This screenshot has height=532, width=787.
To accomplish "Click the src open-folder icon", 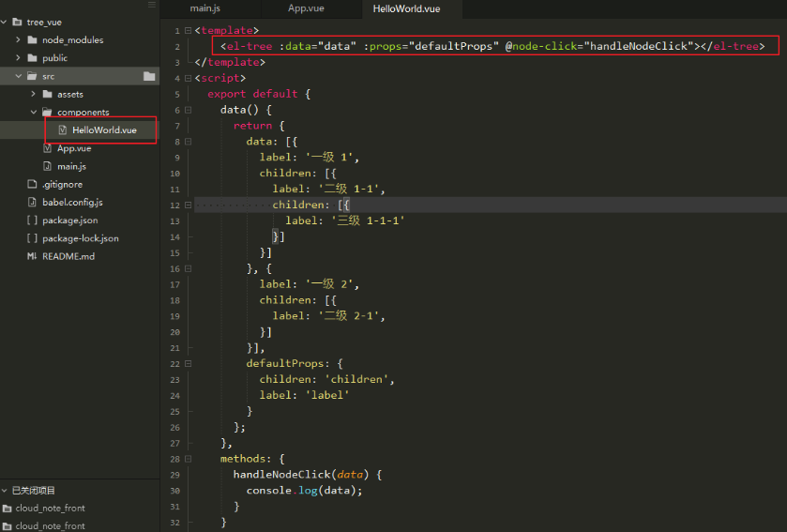I will [x=32, y=76].
